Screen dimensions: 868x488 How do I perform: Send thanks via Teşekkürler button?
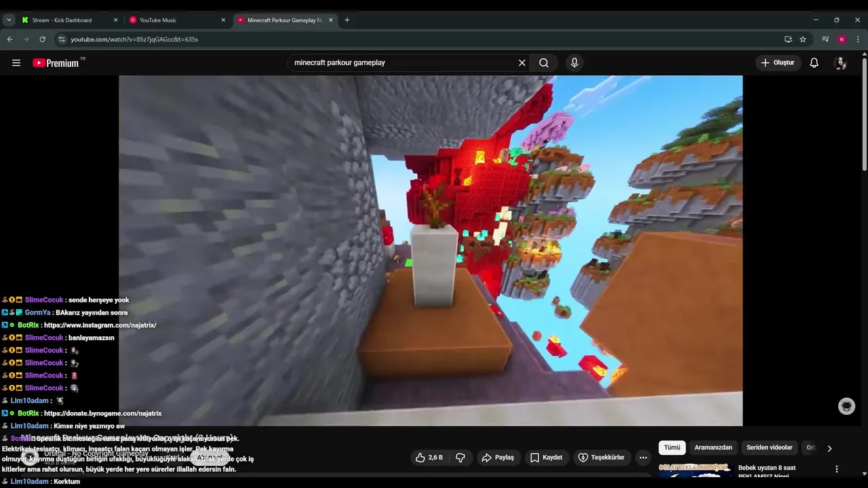coord(601,457)
